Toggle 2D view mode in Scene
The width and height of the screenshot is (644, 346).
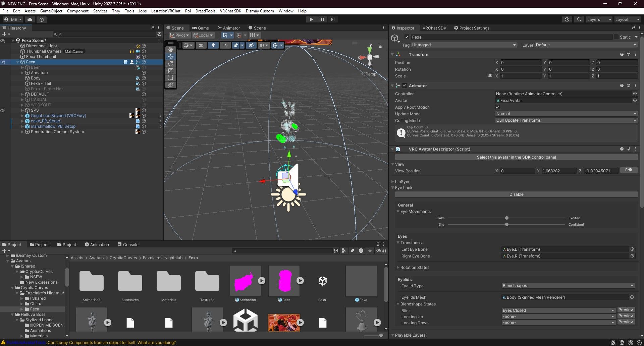pos(201,45)
